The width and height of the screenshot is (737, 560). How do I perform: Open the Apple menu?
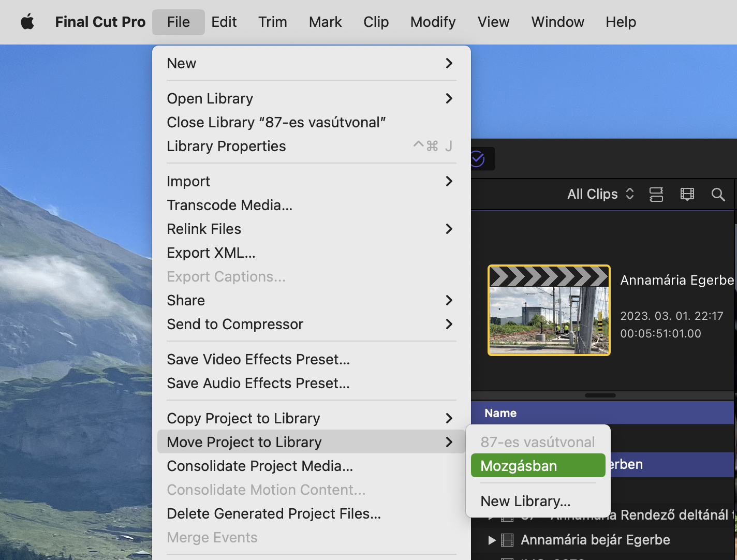pos(27,22)
